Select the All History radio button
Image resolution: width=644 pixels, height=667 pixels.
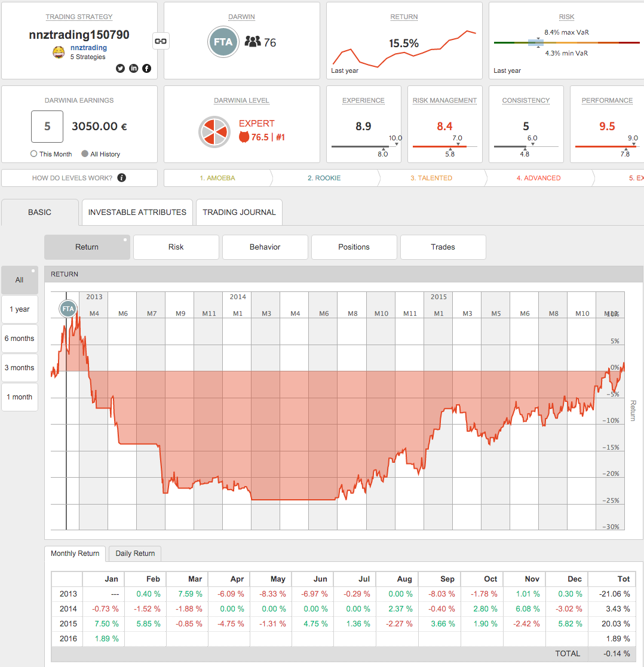85,154
